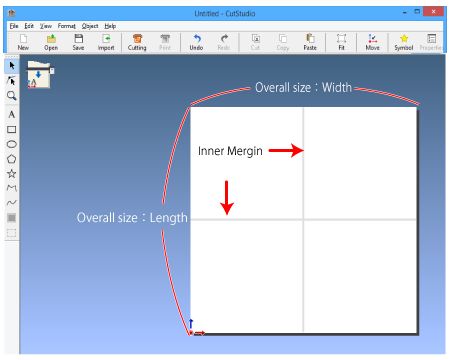This screenshot has width=450, height=360.
Task: Open the Format menu
Action: point(67,26)
